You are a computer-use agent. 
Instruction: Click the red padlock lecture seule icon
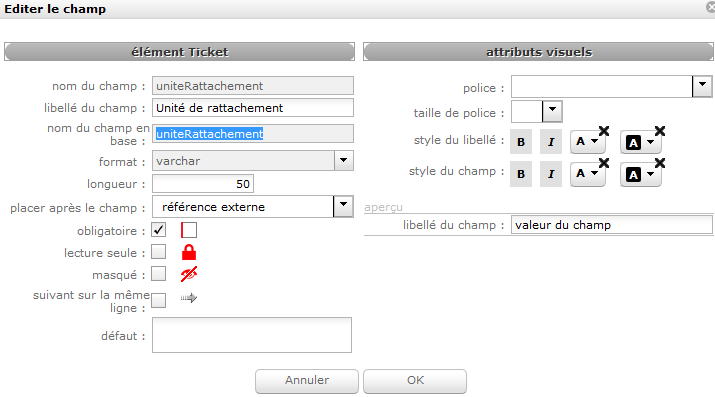tap(189, 252)
